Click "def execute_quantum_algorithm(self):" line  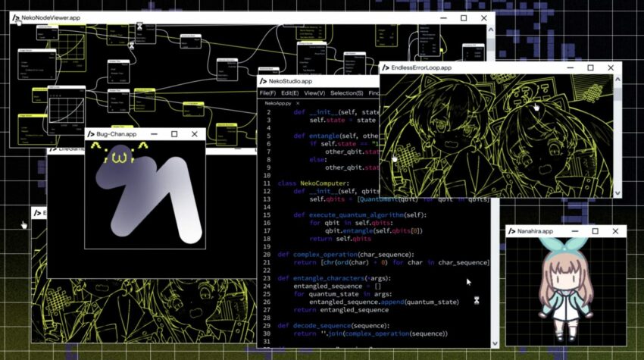(360, 215)
